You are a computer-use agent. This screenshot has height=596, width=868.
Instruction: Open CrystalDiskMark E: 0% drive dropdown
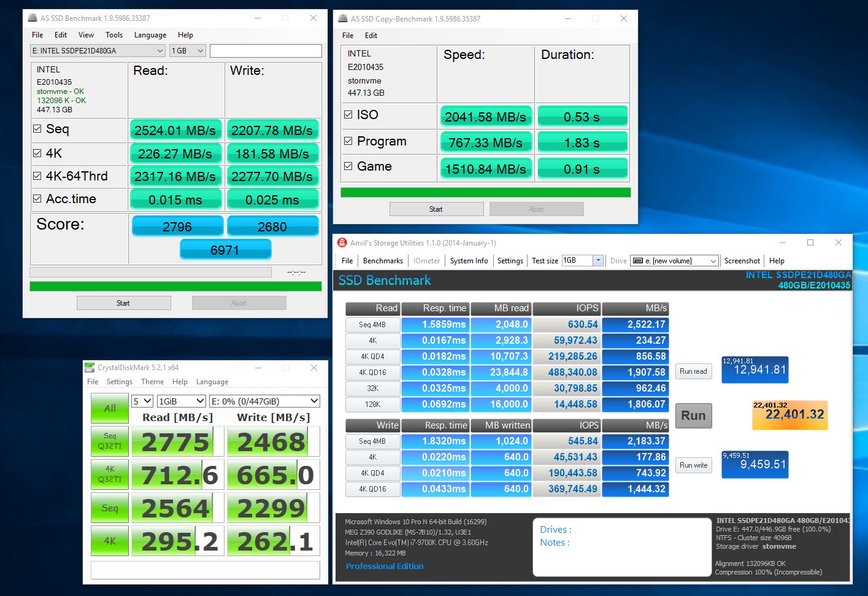point(264,401)
